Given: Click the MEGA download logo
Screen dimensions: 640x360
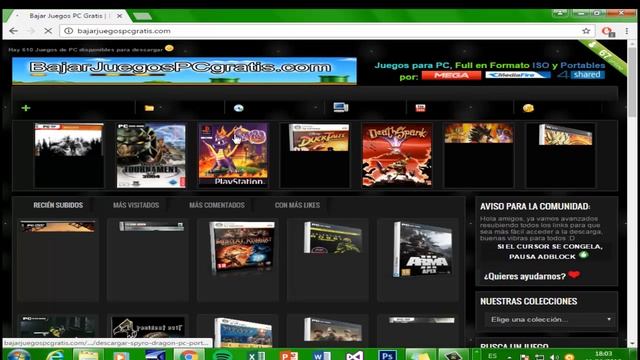Looking at the screenshot, I should click(451, 75).
